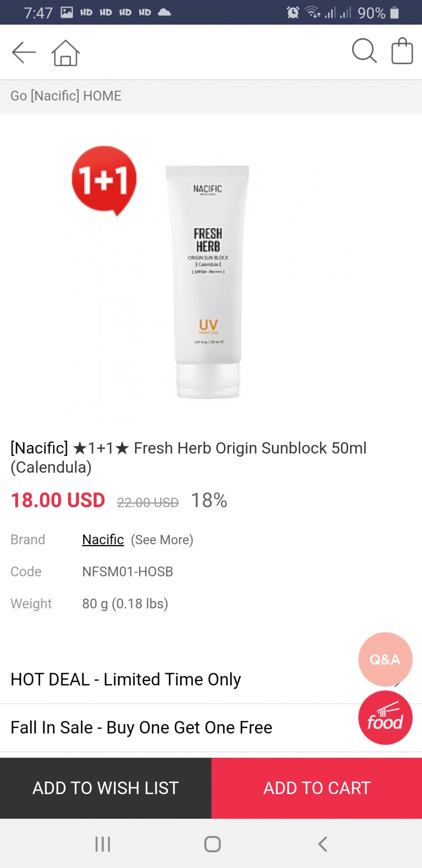Tap Android home navigation button
Viewport: 422px width, 868px height.
212,844
